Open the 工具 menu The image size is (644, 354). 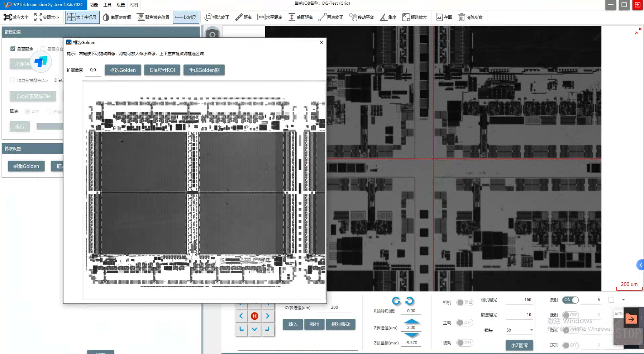click(x=107, y=5)
